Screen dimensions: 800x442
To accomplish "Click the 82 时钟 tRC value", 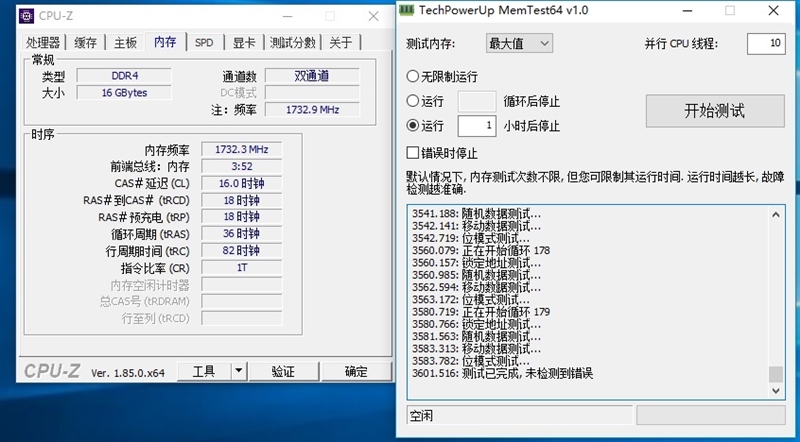I will pos(241,250).
